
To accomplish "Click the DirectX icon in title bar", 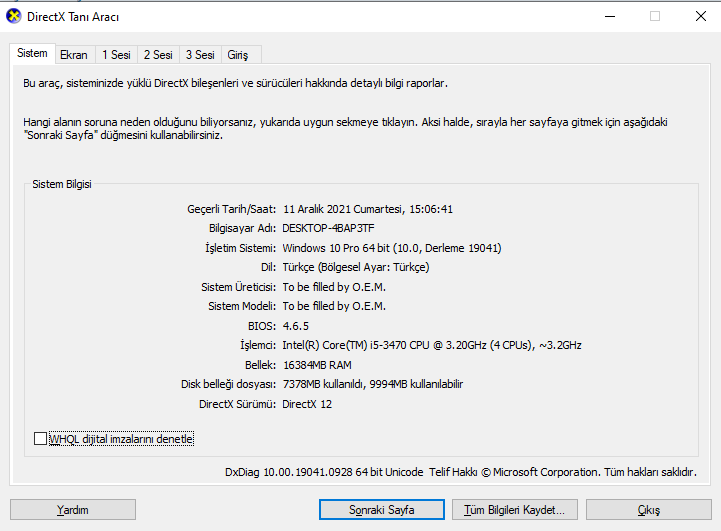I will tap(13, 16).
